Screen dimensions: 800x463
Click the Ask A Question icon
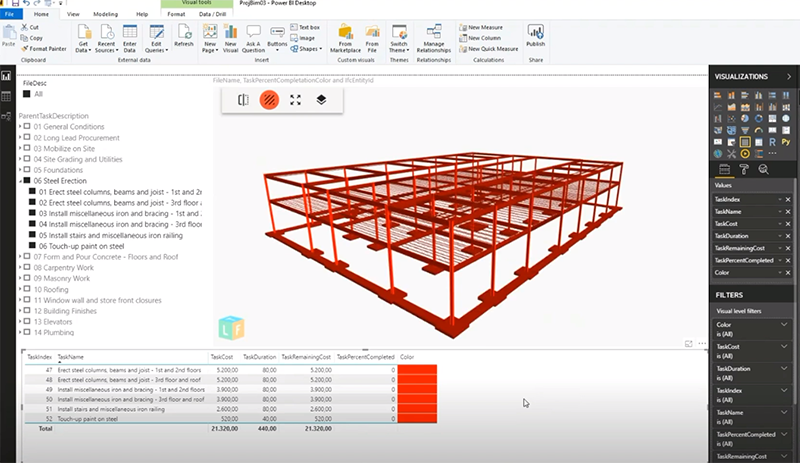tap(254, 38)
